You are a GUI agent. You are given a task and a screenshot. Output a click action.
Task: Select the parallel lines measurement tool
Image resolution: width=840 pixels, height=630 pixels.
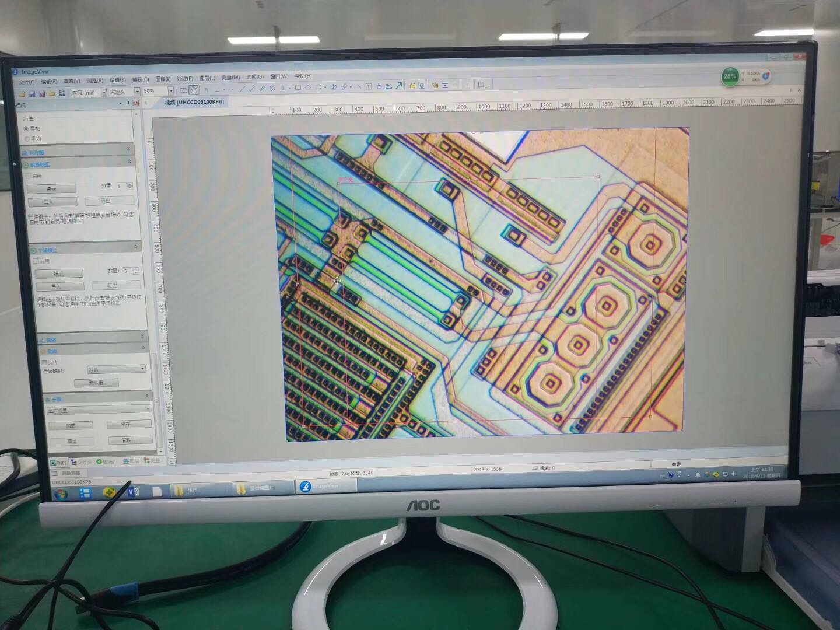pyautogui.click(x=262, y=89)
